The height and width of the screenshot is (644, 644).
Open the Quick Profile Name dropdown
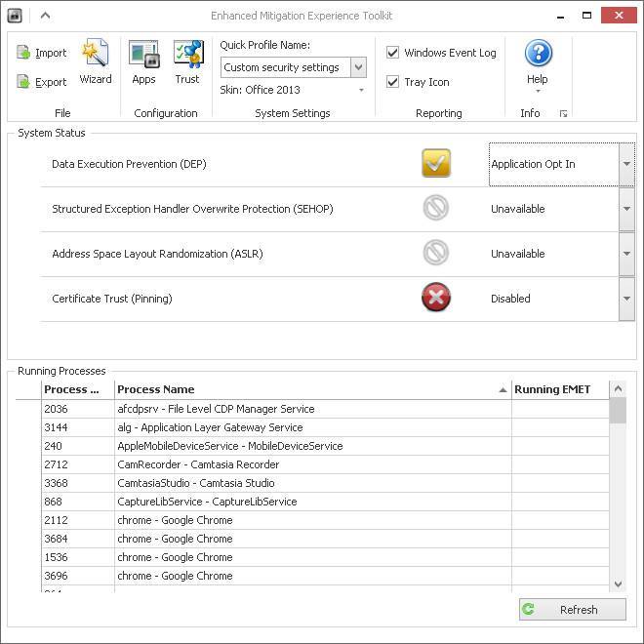[x=358, y=67]
